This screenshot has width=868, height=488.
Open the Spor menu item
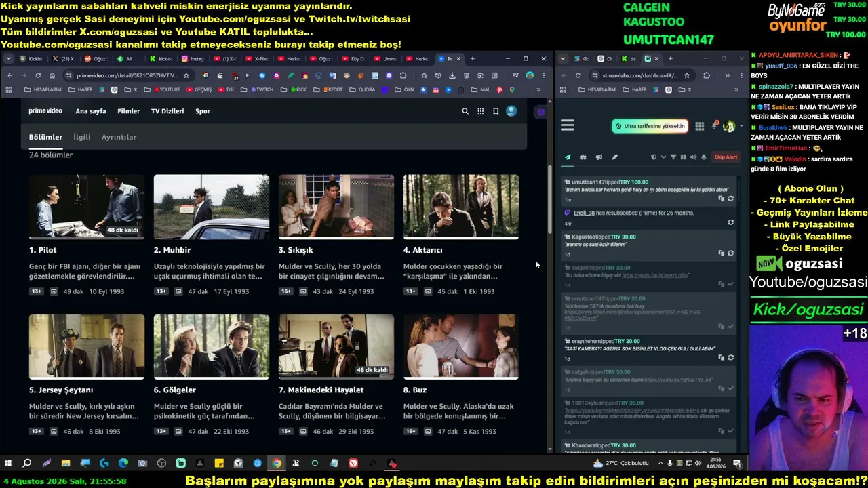point(203,111)
